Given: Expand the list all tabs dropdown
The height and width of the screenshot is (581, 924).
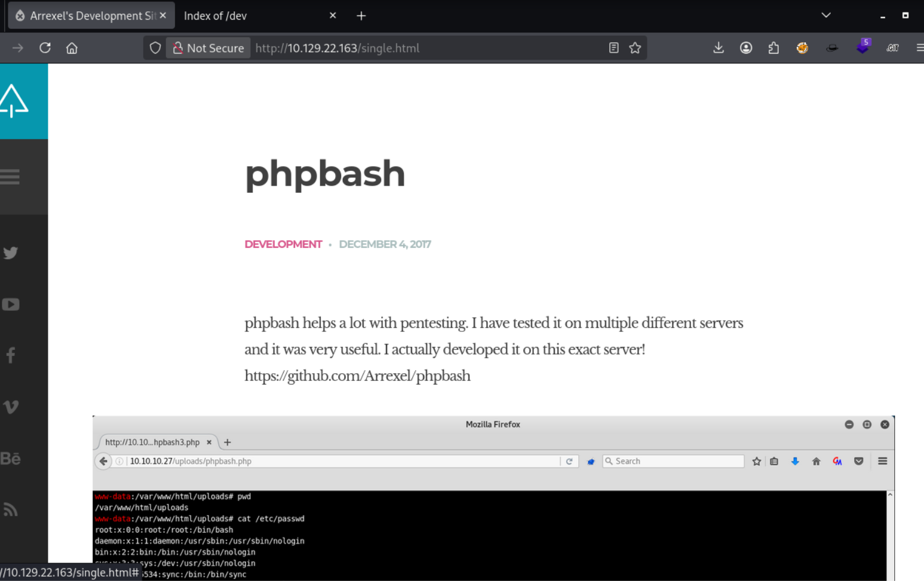Looking at the screenshot, I should (x=826, y=16).
